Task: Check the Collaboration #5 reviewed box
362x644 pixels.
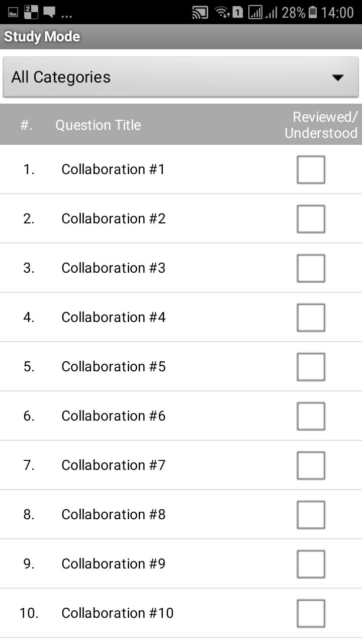Action: (311, 367)
